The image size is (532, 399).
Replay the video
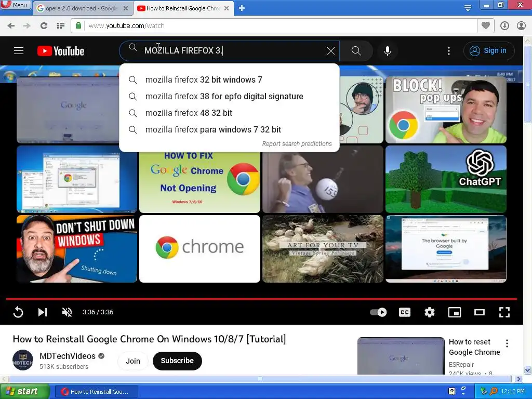point(18,312)
